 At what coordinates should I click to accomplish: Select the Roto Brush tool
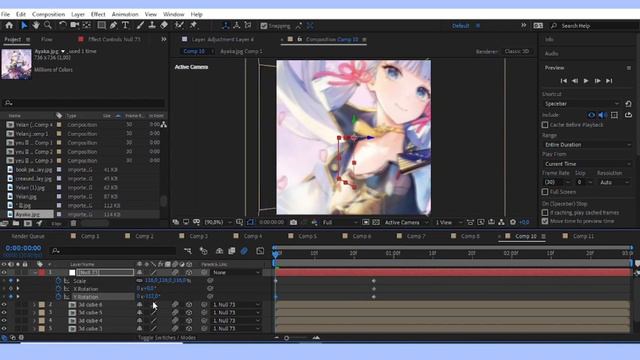179,25
